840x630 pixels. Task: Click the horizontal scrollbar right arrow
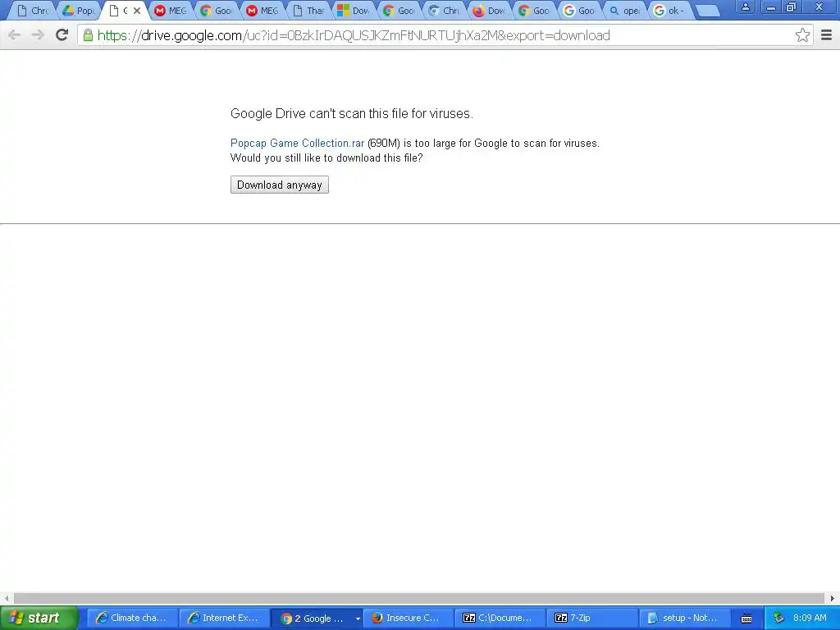tap(832, 598)
